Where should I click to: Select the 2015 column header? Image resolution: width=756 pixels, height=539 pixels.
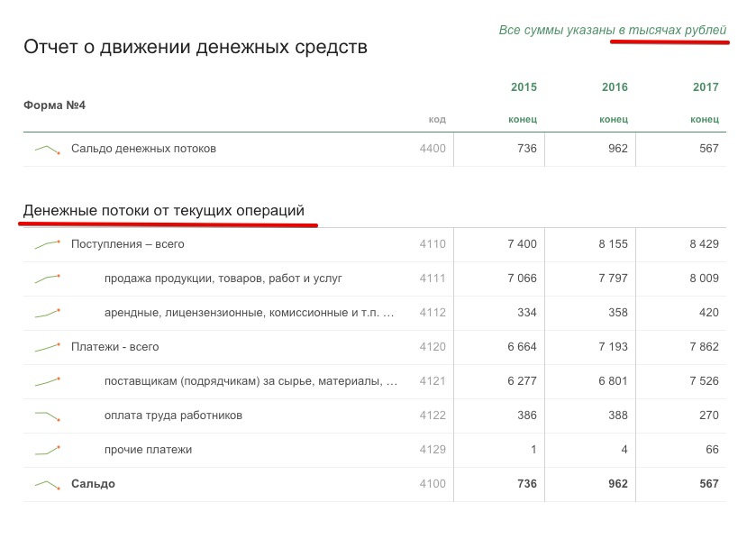tap(524, 87)
